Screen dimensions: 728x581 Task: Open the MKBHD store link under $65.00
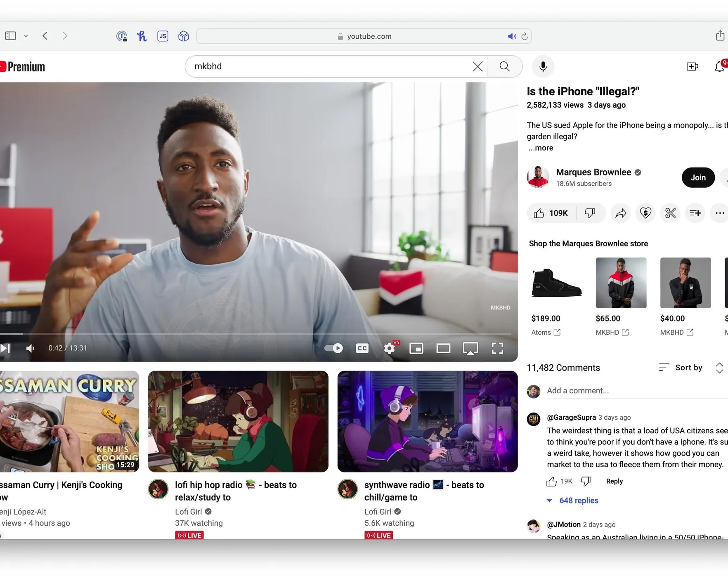[612, 332]
